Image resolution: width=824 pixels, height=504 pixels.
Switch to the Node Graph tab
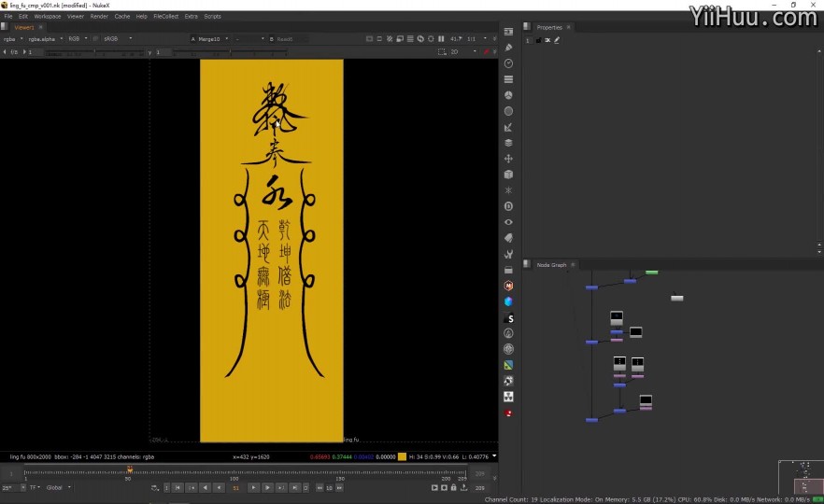pyautogui.click(x=550, y=265)
